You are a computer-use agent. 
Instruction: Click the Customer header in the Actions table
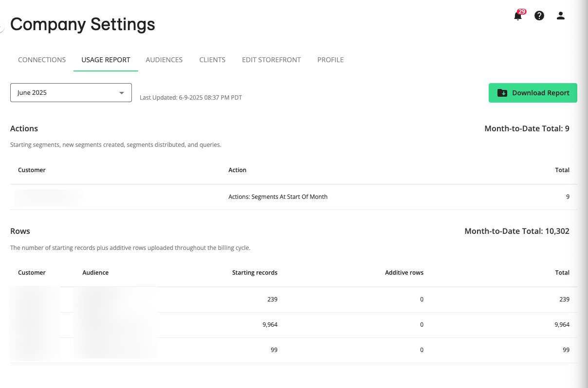point(32,170)
